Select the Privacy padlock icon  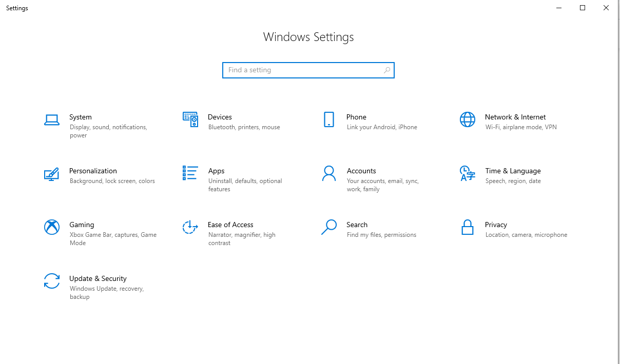468,227
